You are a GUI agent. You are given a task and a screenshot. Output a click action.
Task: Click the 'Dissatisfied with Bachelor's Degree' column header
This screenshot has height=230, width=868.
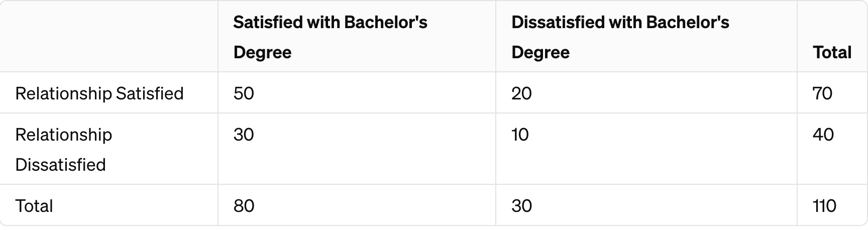620,37
